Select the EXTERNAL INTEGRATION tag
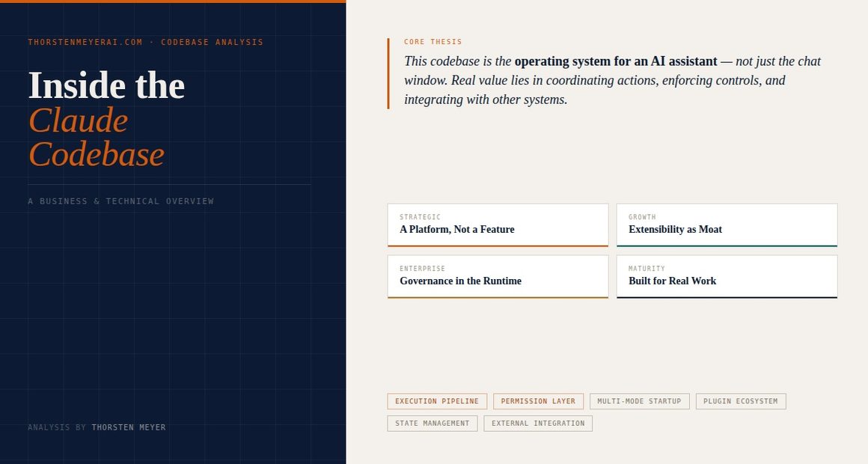The height and width of the screenshot is (464, 868). point(538,424)
